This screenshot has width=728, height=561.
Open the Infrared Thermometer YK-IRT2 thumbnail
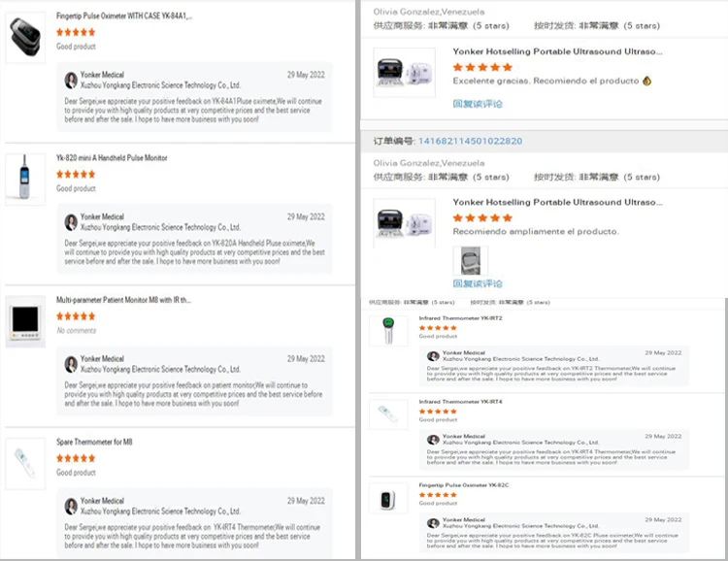click(388, 330)
